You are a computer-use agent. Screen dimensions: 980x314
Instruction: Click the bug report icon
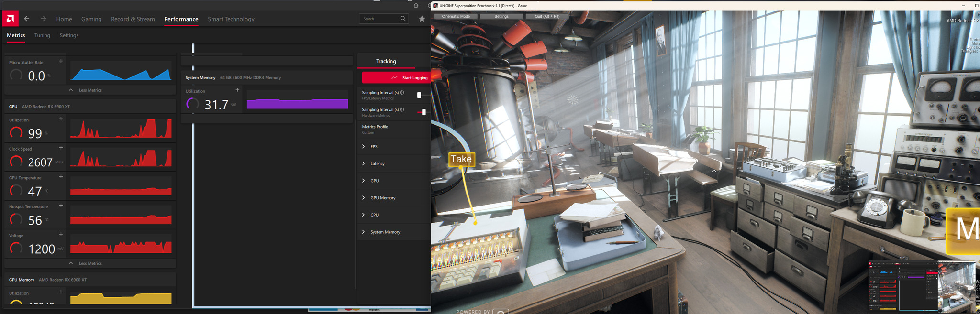416,6
